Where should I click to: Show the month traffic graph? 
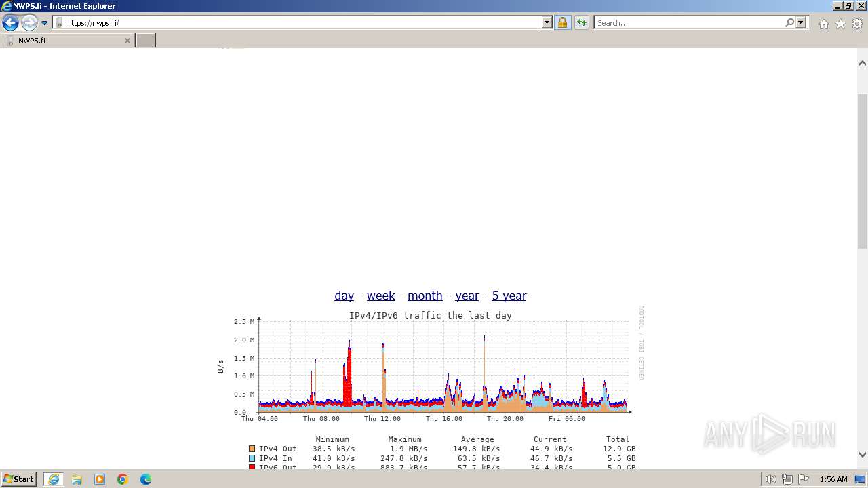pos(425,296)
